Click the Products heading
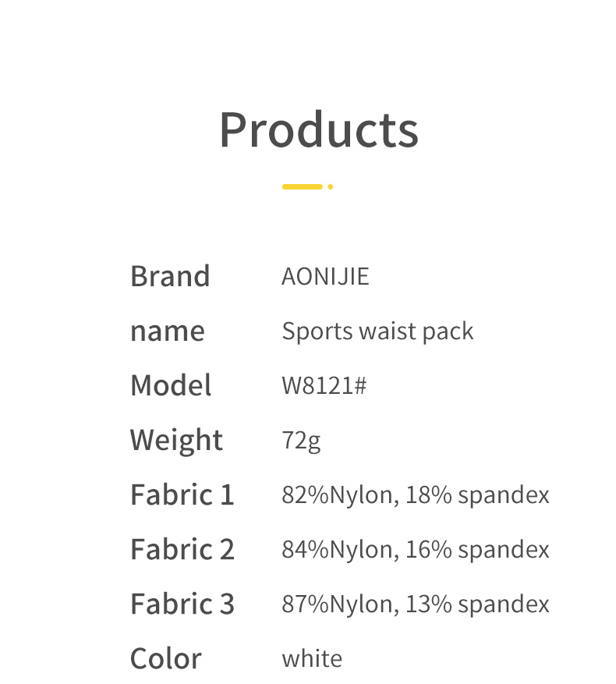 (318, 130)
